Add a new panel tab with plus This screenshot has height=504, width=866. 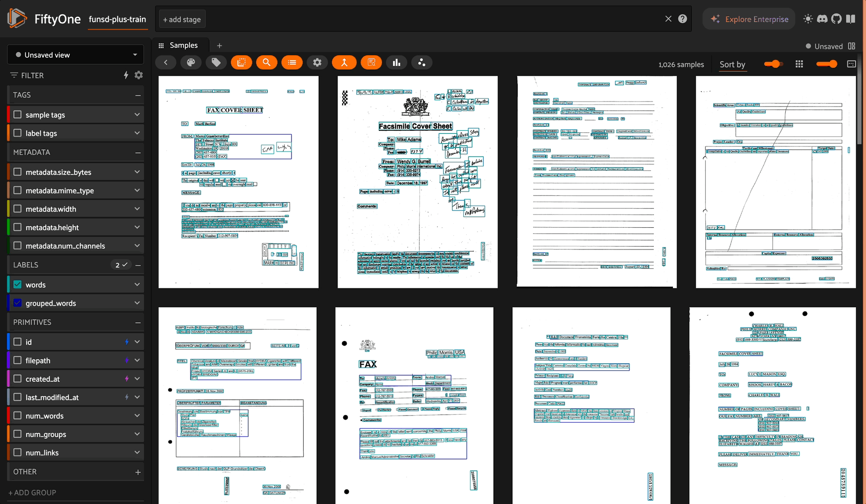219,46
